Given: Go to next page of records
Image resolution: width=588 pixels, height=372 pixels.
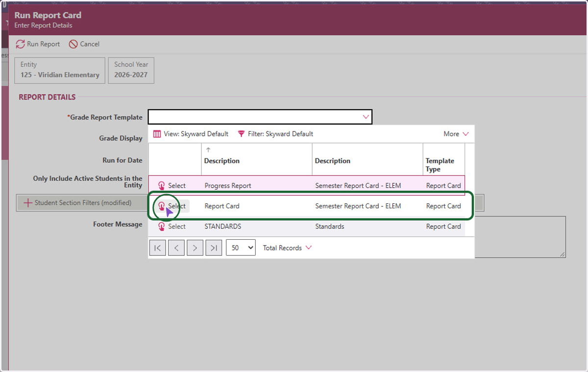Looking at the screenshot, I should click(x=195, y=248).
